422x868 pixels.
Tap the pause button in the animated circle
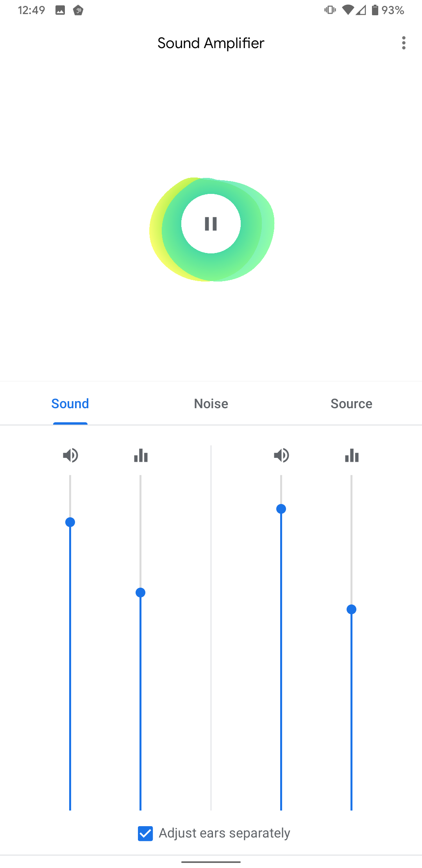211,223
